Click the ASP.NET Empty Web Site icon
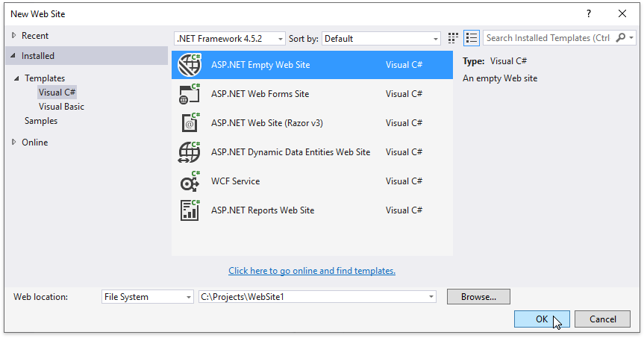Image resolution: width=644 pixels, height=338 pixels. click(190, 65)
